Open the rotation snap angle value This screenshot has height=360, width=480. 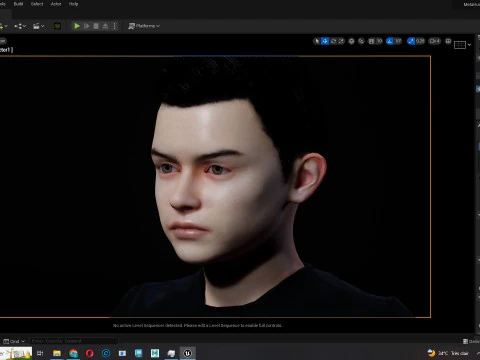(398, 41)
